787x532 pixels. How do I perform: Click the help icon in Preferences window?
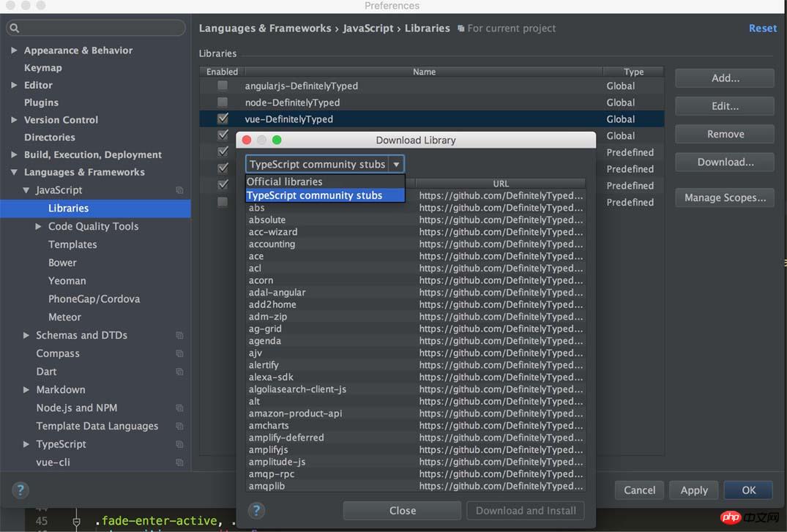pos(20,490)
